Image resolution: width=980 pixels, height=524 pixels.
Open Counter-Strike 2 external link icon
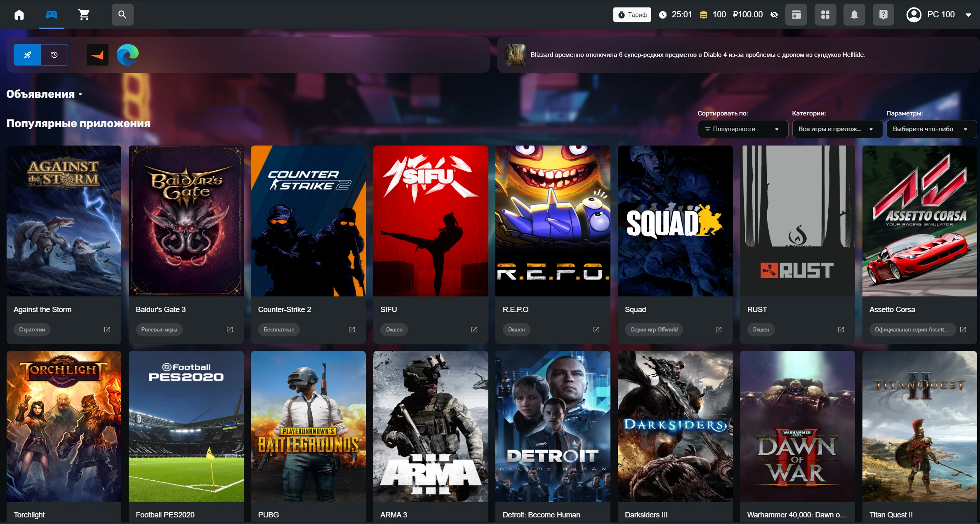click(x=352, y=329)
